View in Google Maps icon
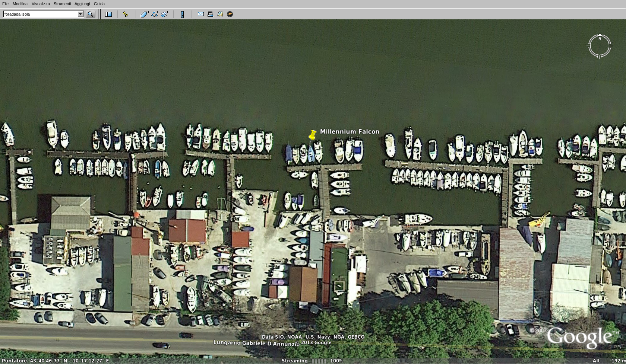626x364 pixels. 220,14
